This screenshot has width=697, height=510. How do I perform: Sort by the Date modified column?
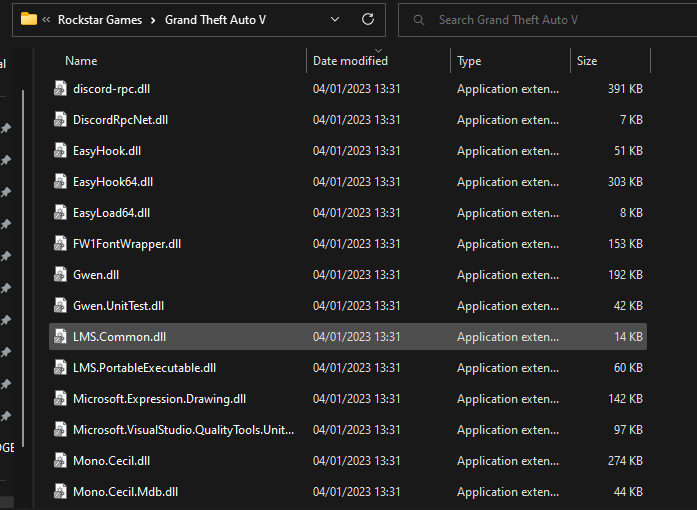tap(350, 61)
